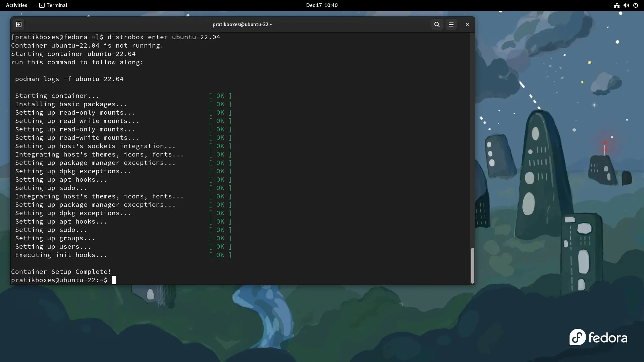Close the terminal window
Viewport: 644px width, 362px height.
467,24
